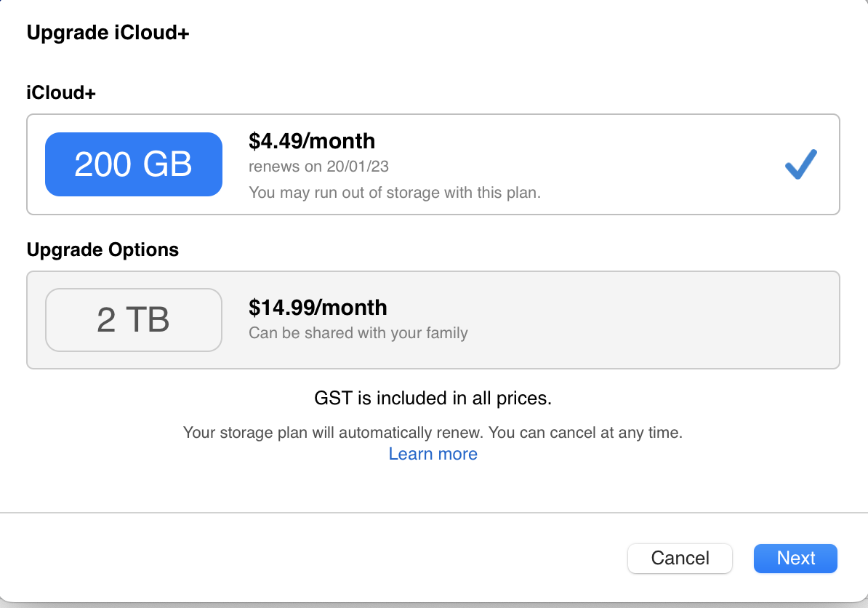Select the $4.49/month price label
Viewport: 868px width, 608px height.
coord(312,140)
